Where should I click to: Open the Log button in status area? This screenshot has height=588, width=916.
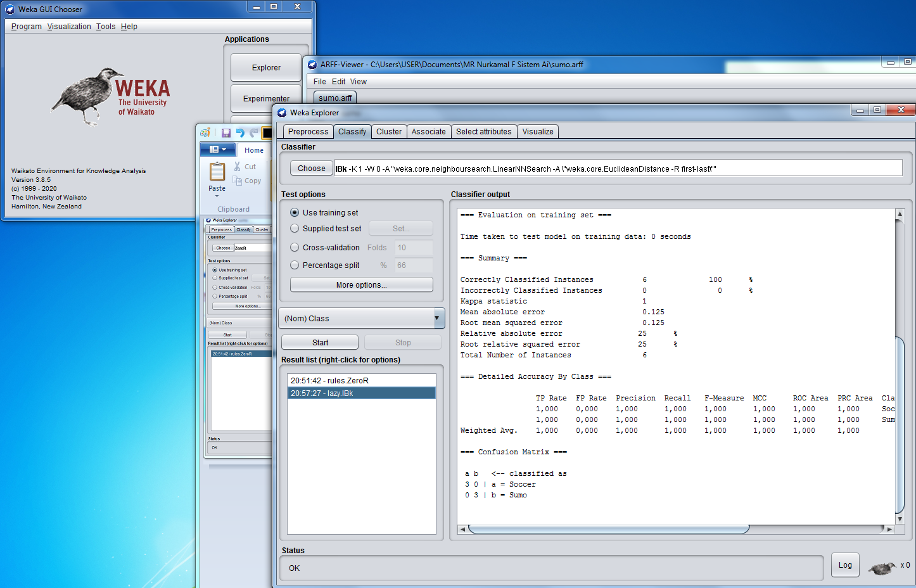pyautogui.click(x=845, y=565)
